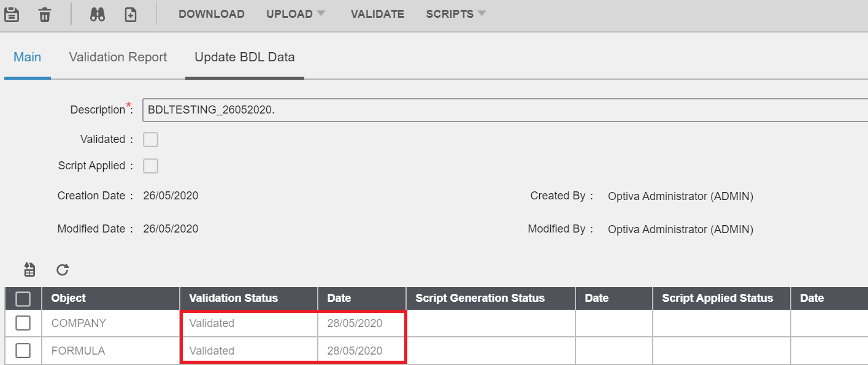Click the DOWNLOAD button
The image size is (868, 365).
click(x=212, y=13)
